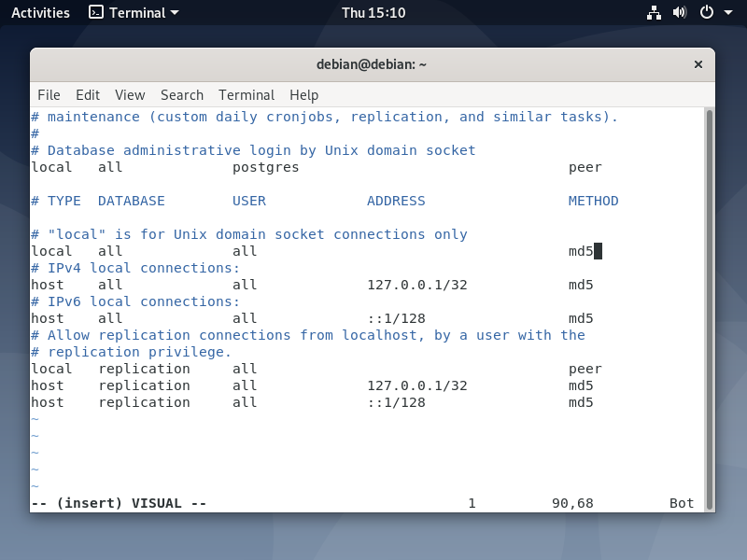Open the File menu

[49, 95]
